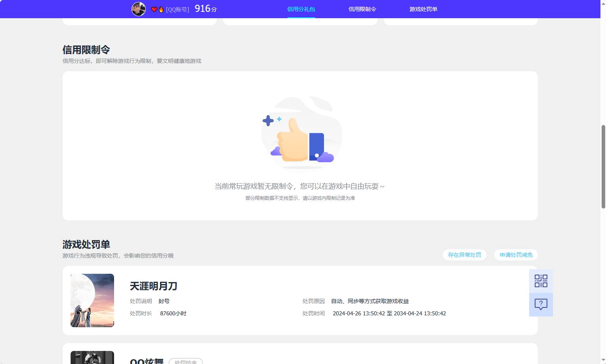Switch to 信用限制令 tab
Viewport: 606px width, 364px height.
pyautogui.click(x=362, y=9)
